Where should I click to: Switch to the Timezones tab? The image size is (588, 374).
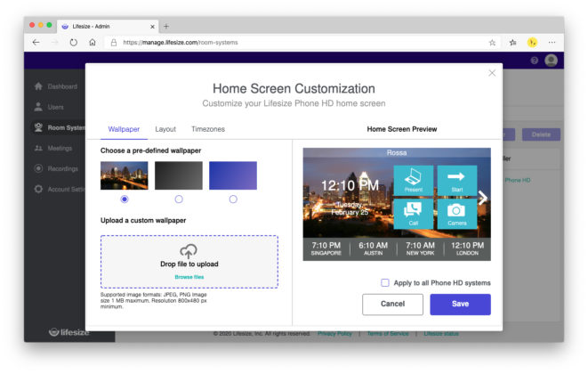click(x=208, y=129)
